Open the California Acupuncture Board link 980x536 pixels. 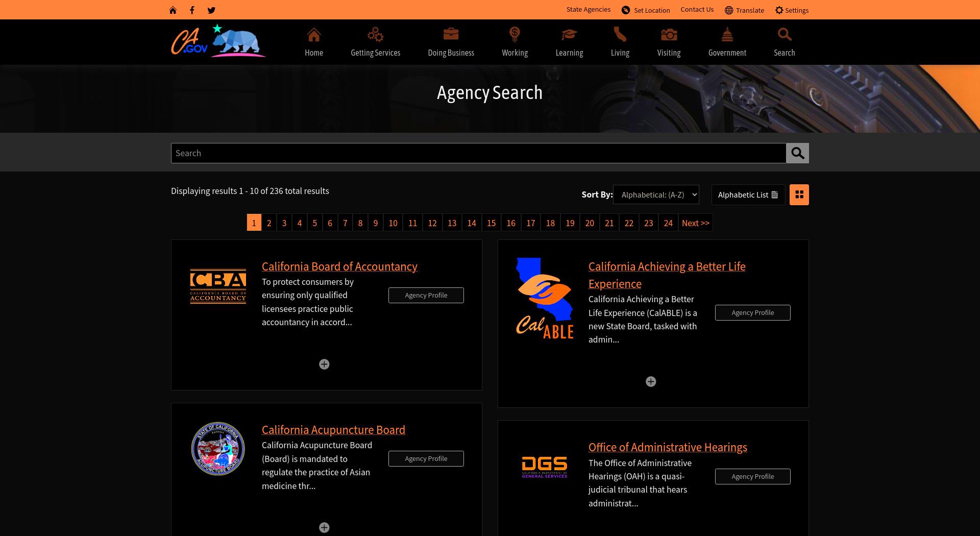point(333,430)
